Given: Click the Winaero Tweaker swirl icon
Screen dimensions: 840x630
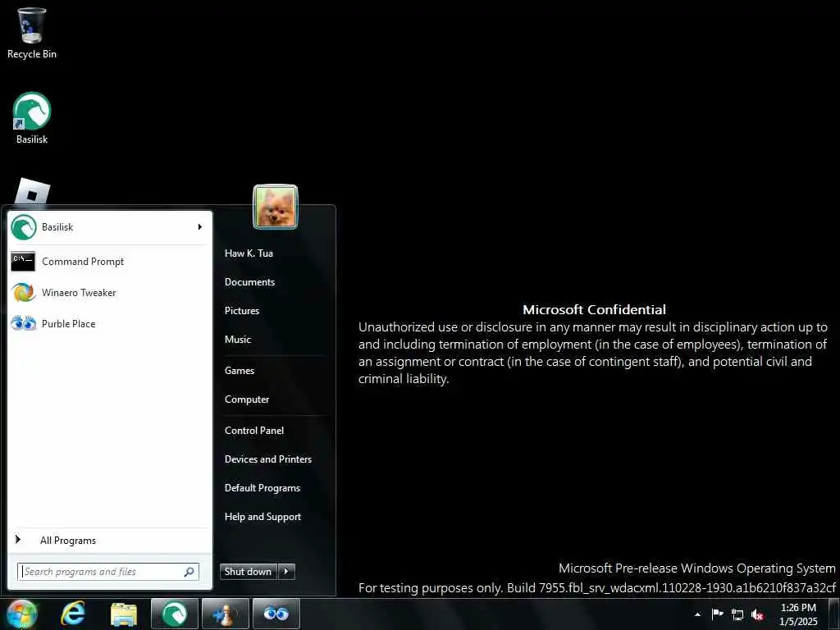Looking at the screenshot, I should pyautogui.click(x=23, y=293).
